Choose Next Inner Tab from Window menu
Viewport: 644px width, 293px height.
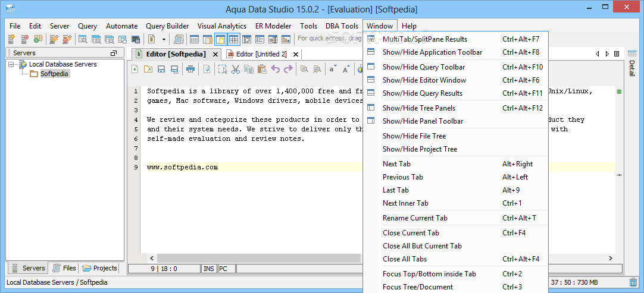[455, 203]
